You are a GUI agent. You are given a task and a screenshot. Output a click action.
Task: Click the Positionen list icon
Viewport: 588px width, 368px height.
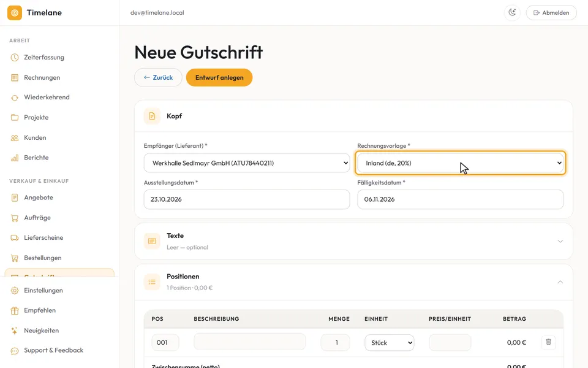(152, 282)
